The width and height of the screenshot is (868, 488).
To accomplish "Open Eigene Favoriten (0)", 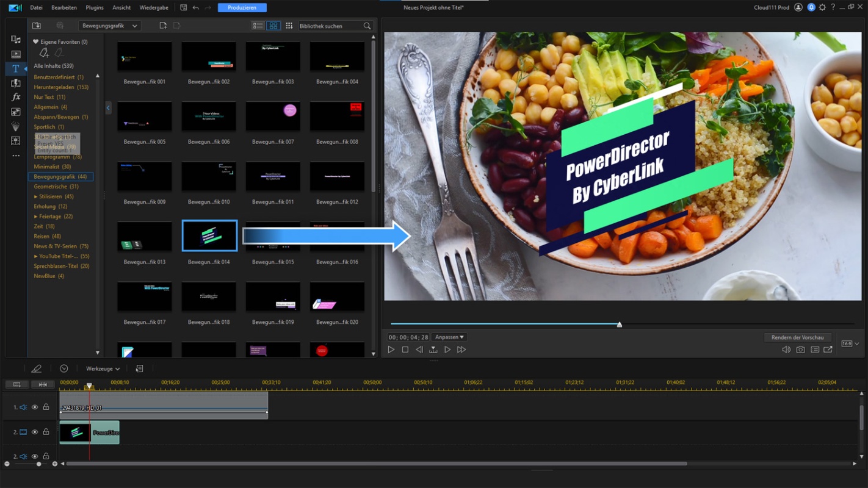I will (x=60, y=42).
